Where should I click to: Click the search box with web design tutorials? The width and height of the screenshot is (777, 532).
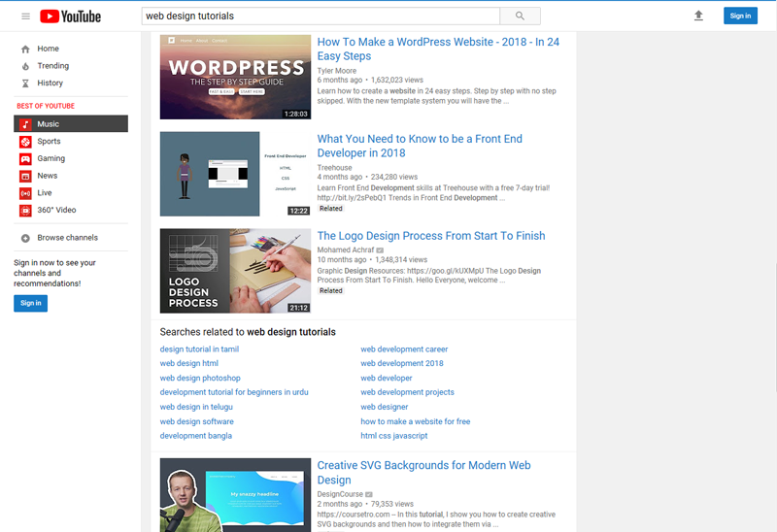click(321, 16)
